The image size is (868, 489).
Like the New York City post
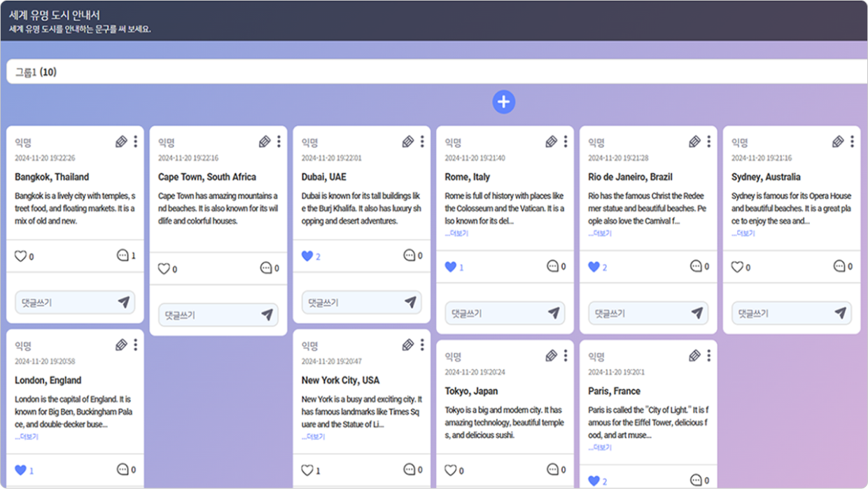click(x=307, y=470)
